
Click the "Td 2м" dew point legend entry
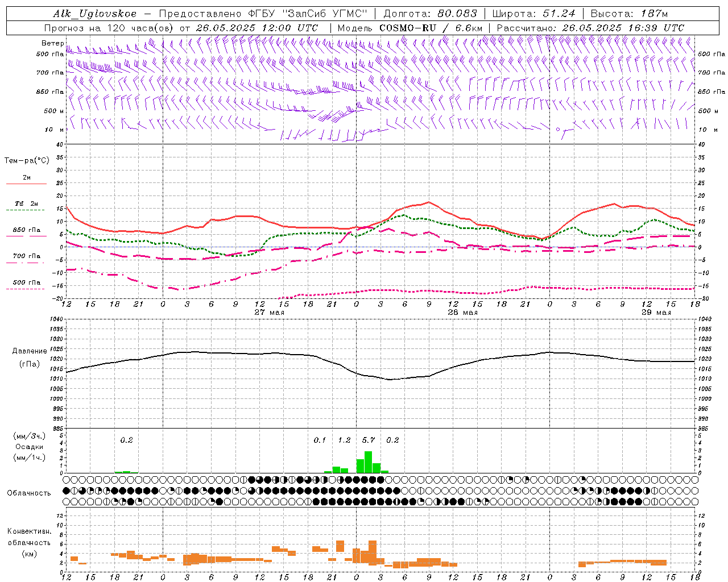27,203
